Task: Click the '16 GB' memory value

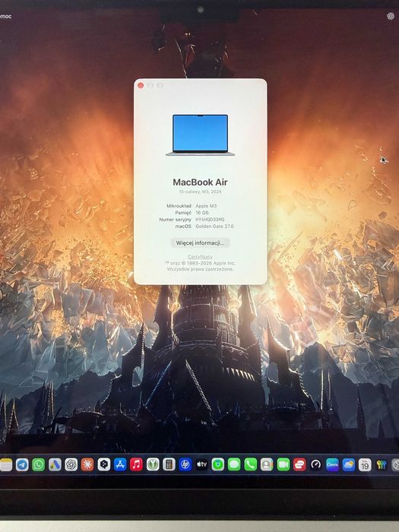Action: tap(202, 213)
